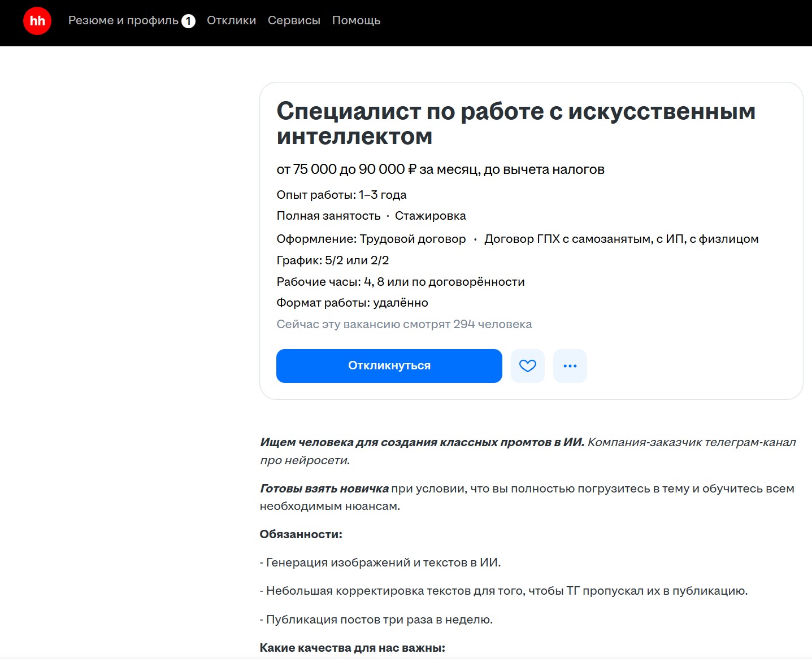
Task: Go to the Отклики section
Action: click(x=231, y=21)
